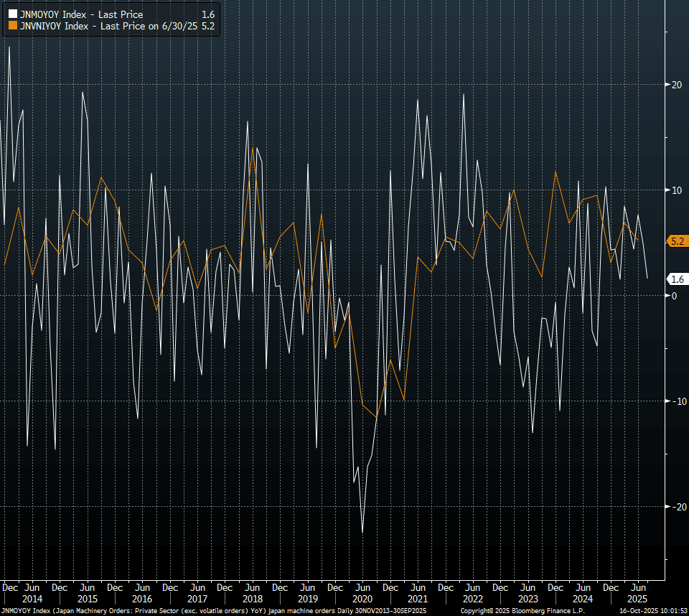Select the 2018 year label on the time axis

click(253, 599)
